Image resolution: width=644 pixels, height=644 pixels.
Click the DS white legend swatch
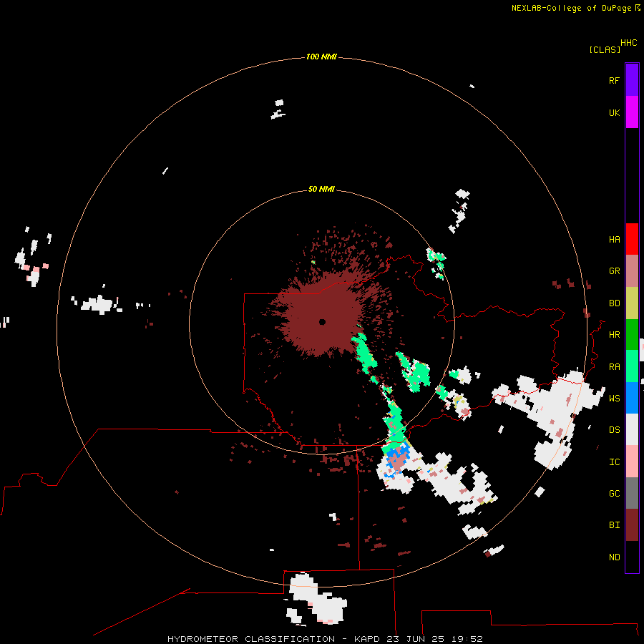click(632, 429)
